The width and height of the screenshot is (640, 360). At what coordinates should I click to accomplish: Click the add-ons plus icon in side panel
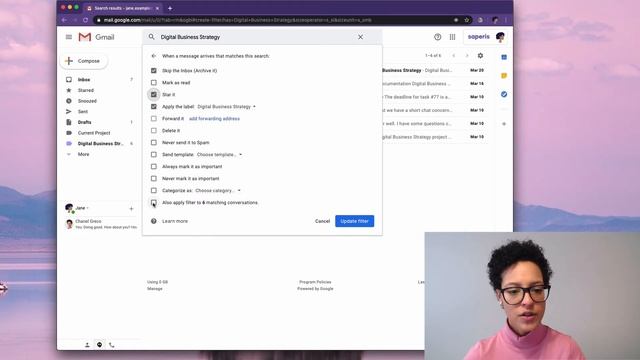point(504,124)
